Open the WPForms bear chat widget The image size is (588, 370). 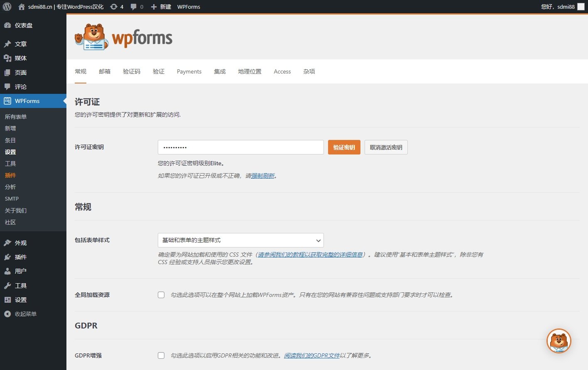pyautogui.click(x=559, y=341)
